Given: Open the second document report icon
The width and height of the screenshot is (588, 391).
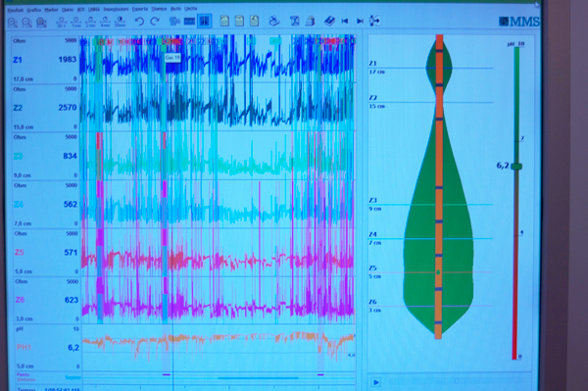Looking at the screenshot, I should coord(239,21).
